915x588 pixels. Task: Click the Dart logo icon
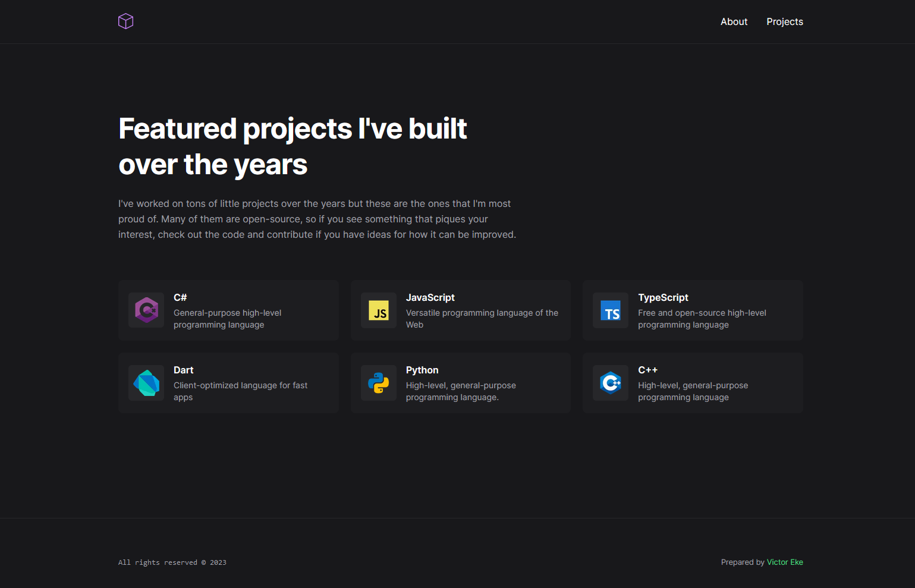click(146, 383)
